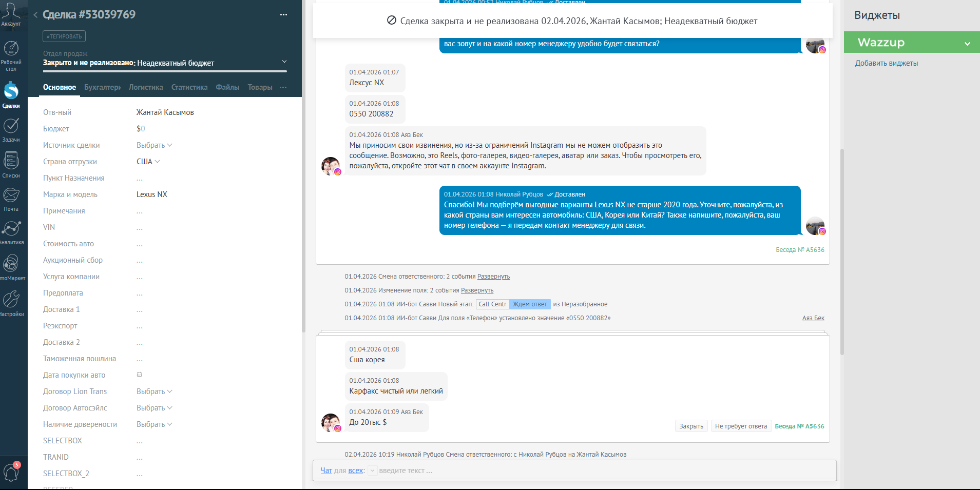Viewport: 980px width, 490px height.
Task: Open the Источник сделки Выбрать dropdown
Action: pyautogui.click(x=154, y=145)
